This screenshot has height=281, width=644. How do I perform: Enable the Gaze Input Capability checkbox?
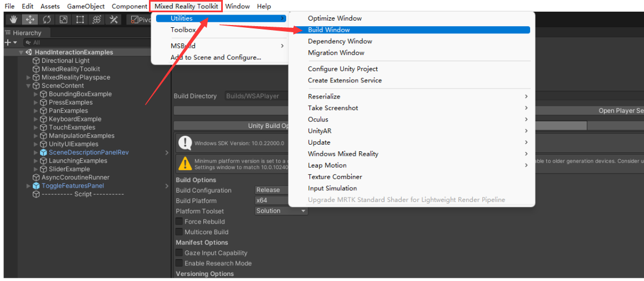click(x=179, y=253)
